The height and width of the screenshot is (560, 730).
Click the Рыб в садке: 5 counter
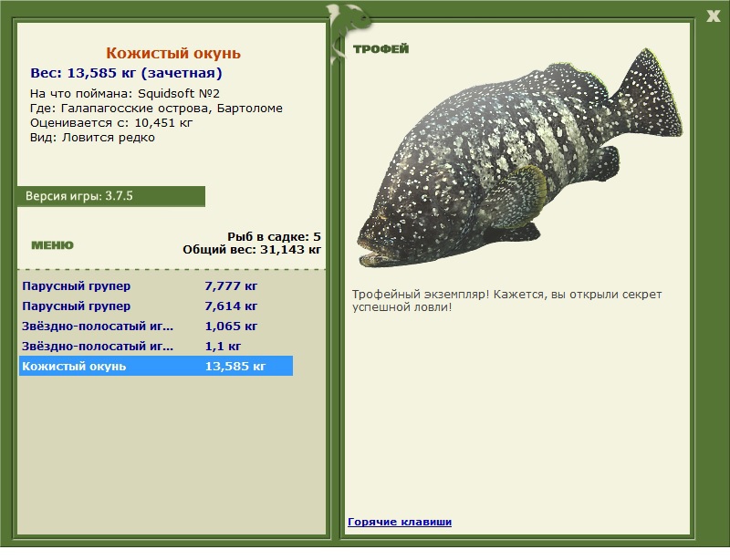coord(275,236)
